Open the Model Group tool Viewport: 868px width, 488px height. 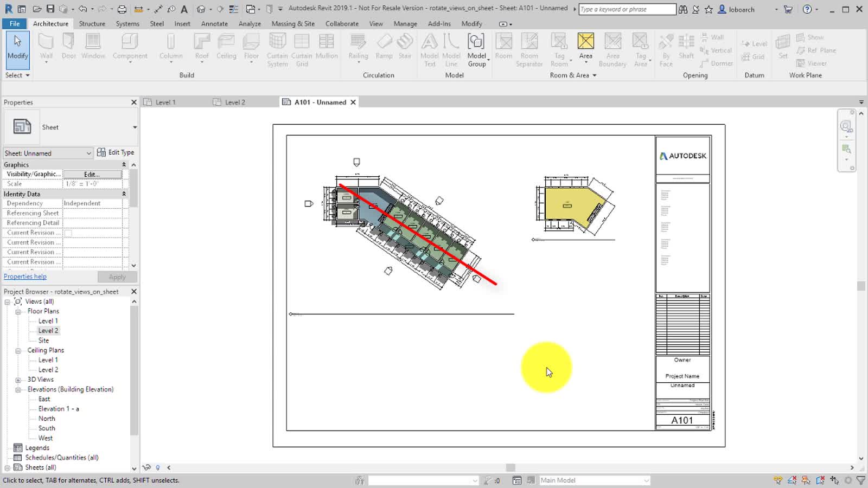pos(476,50)
